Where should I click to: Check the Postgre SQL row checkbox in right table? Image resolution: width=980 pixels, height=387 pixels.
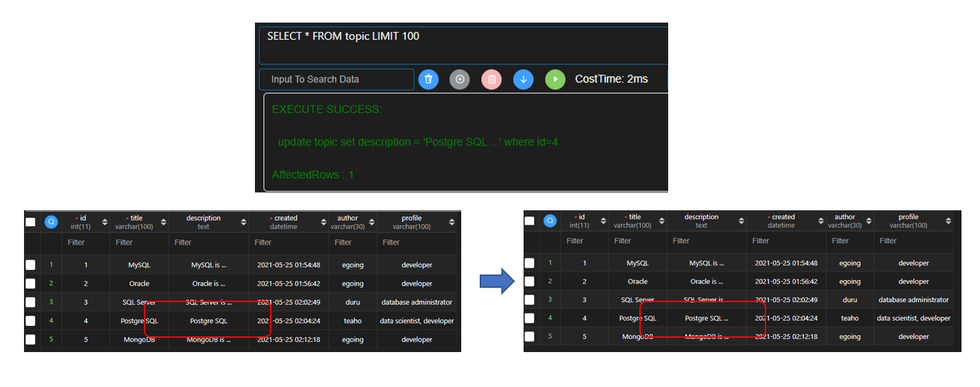(529, 319)
